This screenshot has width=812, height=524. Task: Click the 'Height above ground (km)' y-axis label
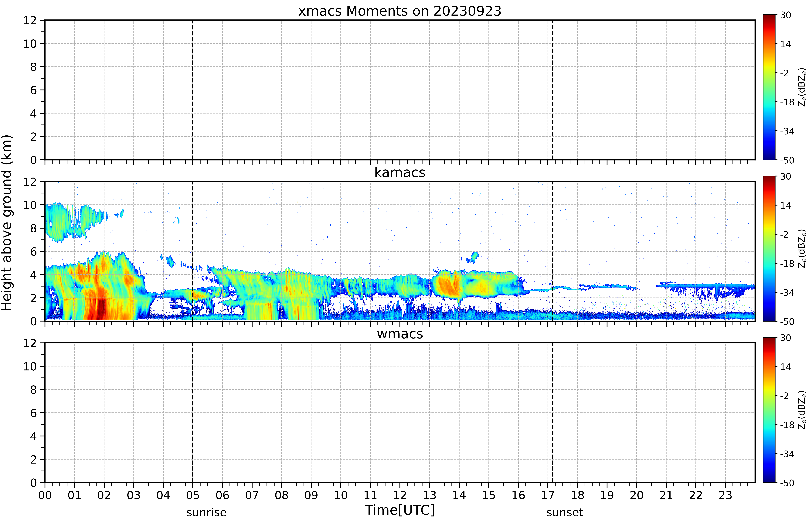[x=6, y=223]
